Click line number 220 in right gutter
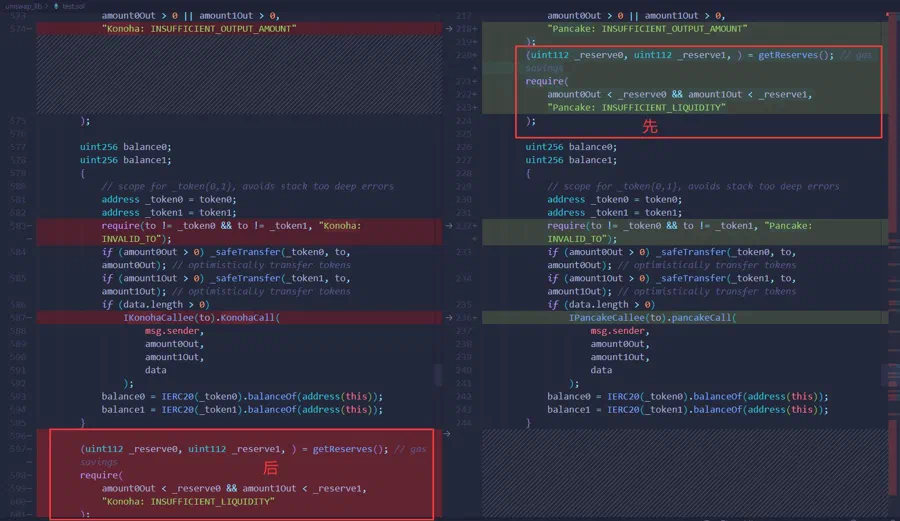Screen dimensions: 900x521 click(x=464, y=55)
